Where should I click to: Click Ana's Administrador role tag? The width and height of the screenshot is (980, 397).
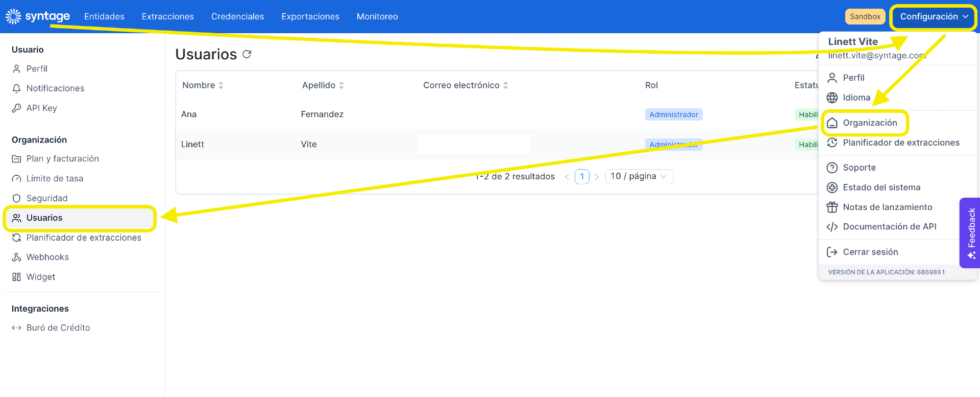click(x=674, y=114)
